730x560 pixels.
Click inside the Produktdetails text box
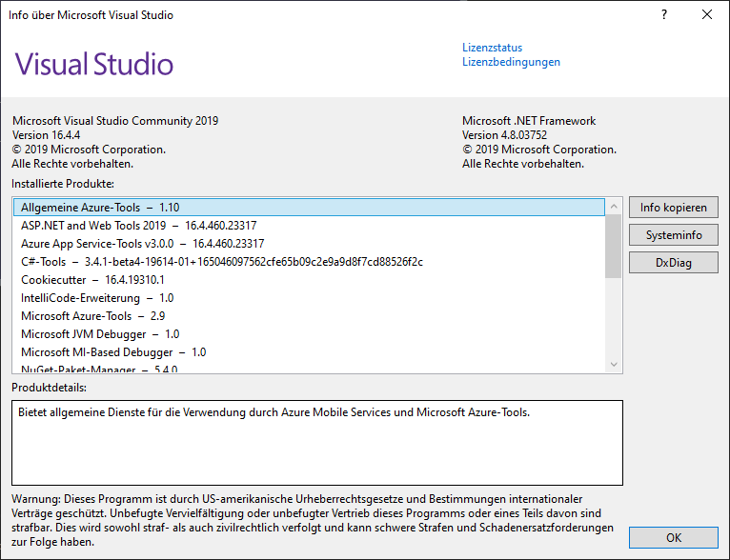(x=317, y=442)
